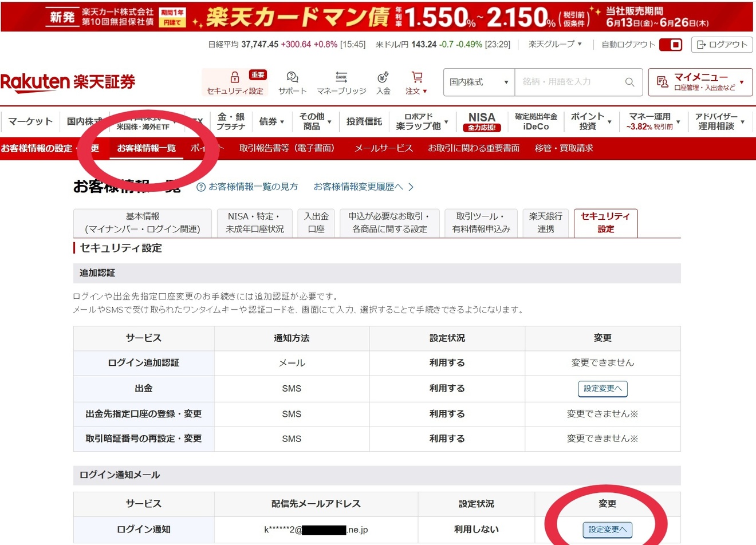Switch to the NISA・特定・未成年口座状況 tab

(x=255, y=223)
